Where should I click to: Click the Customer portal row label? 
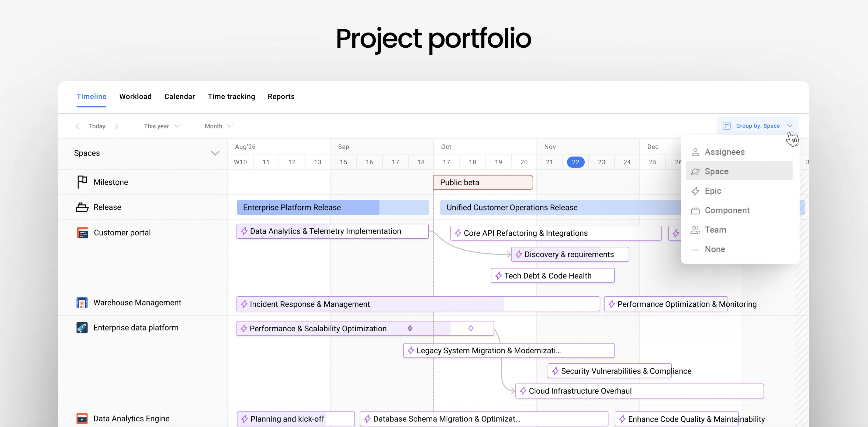(x=122, y=233)
